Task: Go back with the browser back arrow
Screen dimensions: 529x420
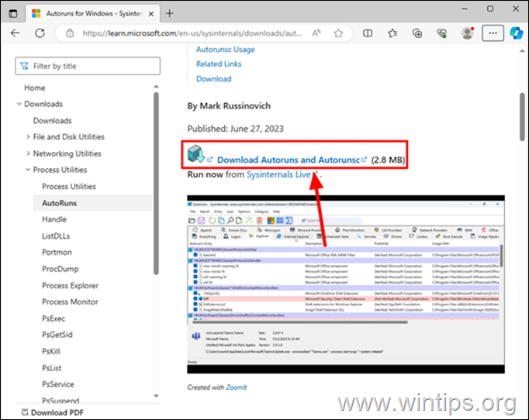Action: pyautogui.click(x=16, y=33)
